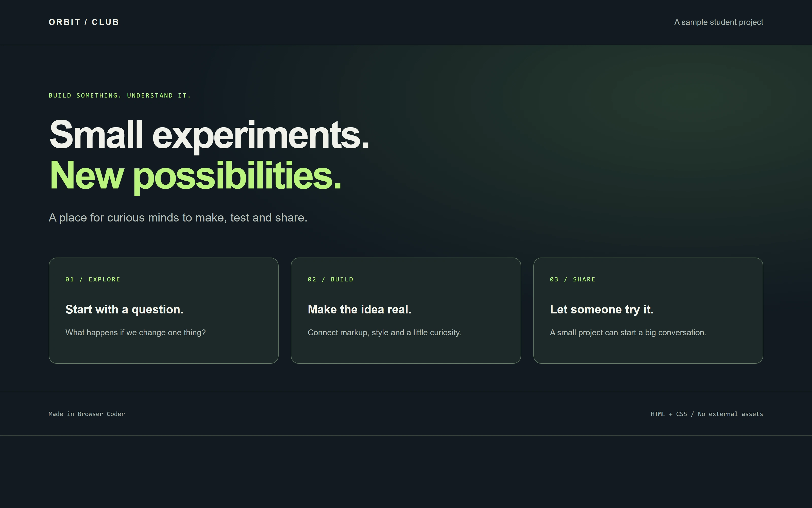Click 'A sample student project' header text
This screenshot has height=508, width=812.
point(718,22)
